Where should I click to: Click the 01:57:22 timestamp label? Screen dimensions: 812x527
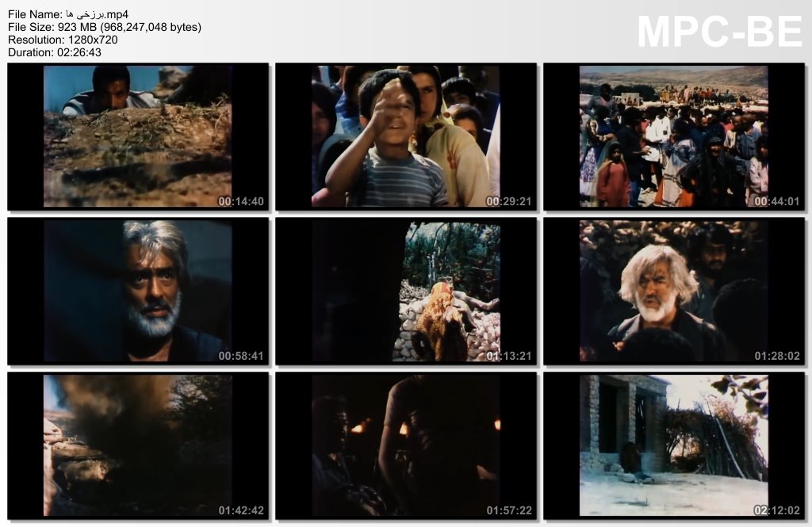tap(508, 510)
